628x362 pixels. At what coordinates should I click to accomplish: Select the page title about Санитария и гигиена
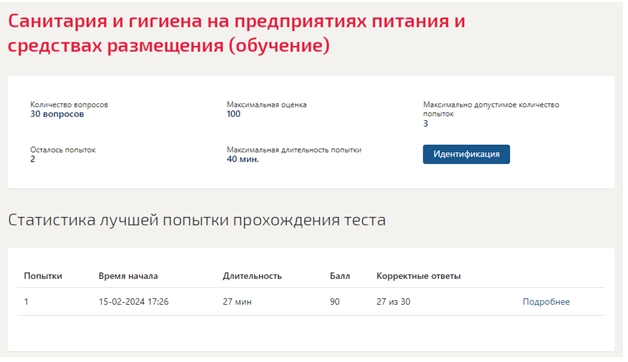(x=236, y=33)
